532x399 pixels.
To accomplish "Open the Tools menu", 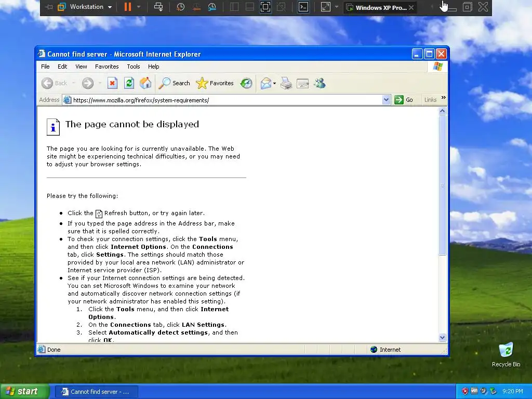I will (134, 66).
